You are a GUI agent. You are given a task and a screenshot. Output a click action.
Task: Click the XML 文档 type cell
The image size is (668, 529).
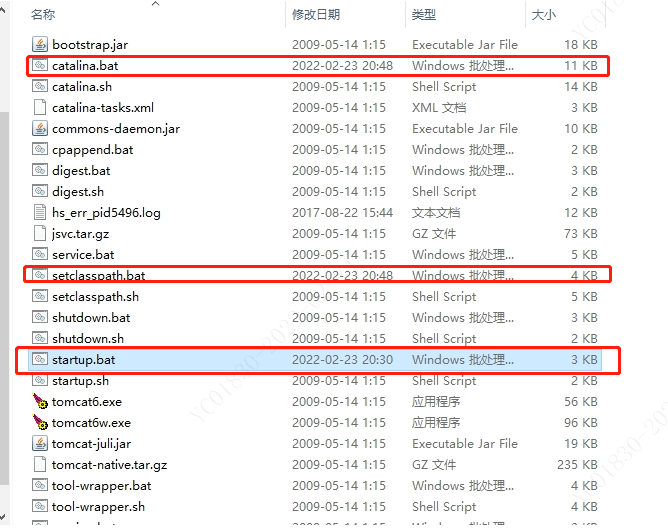439,108
